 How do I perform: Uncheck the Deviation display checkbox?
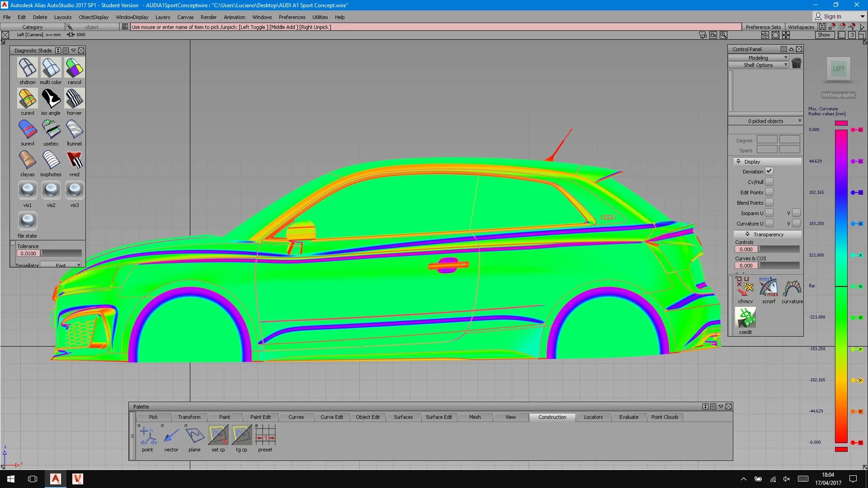coord(769,171)
